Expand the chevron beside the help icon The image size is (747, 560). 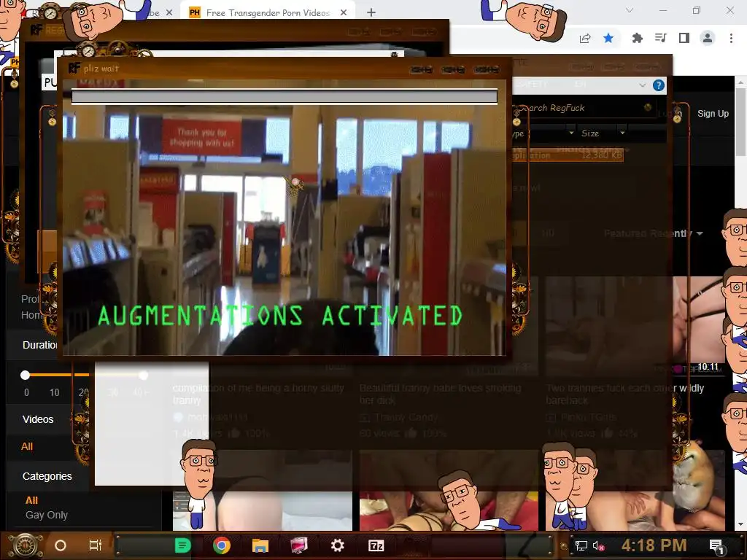tap(642, 85)
